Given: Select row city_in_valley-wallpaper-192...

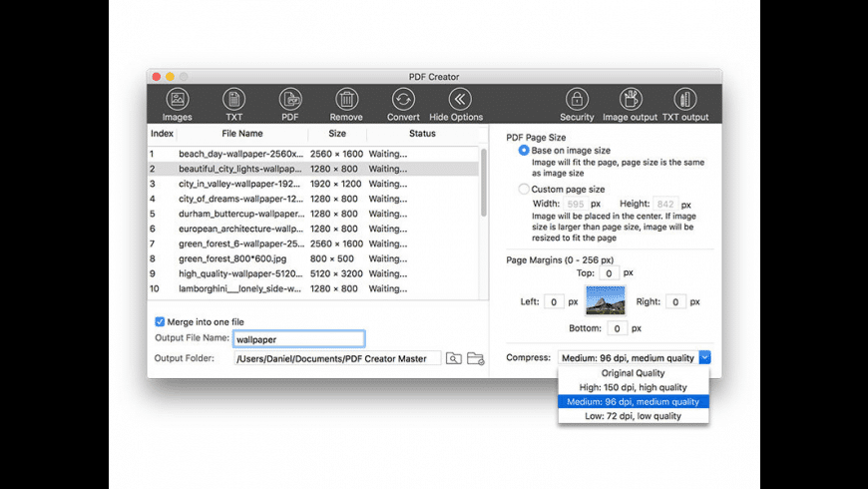Looking at the screenshot, I should click(x=313, y=184).
